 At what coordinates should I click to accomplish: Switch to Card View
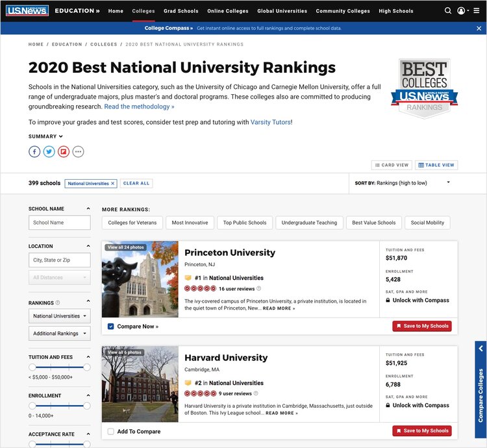392,165
